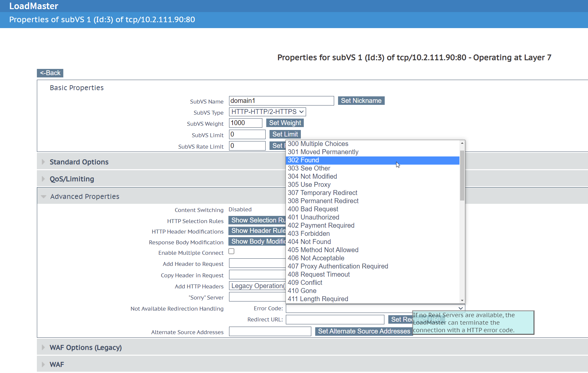Expand the Standard Options section
Image resolution: width=588 pixels, height=373 pixels.
[x=79, y=162]
